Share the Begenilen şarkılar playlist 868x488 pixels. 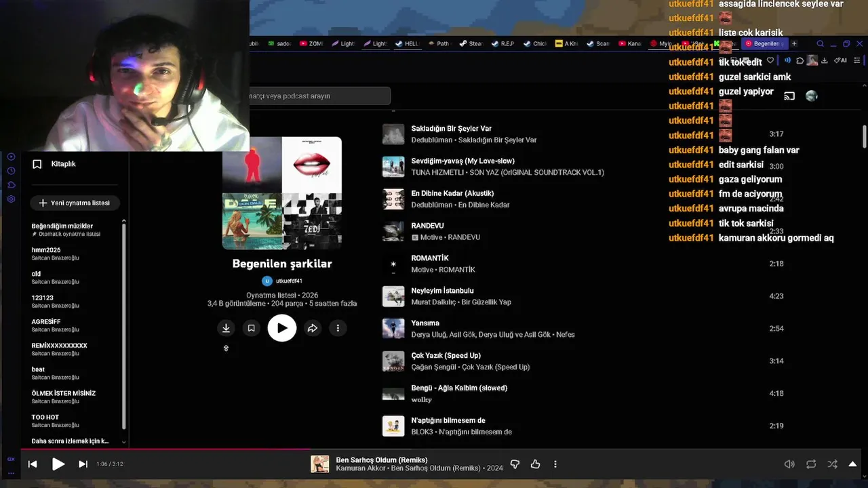click(x=313, y=328)
